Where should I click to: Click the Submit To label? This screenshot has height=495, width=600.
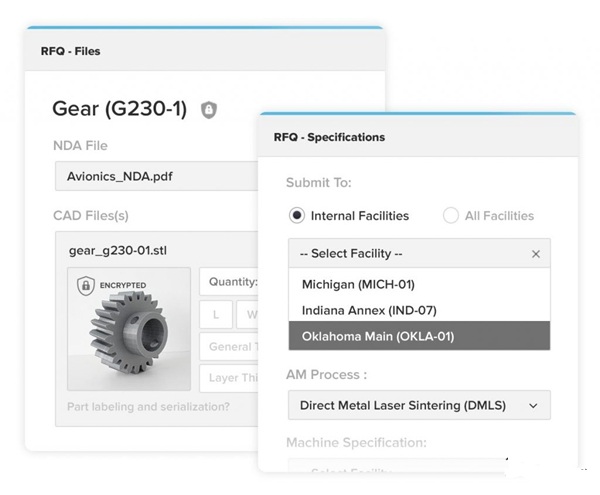click(319, 182)
